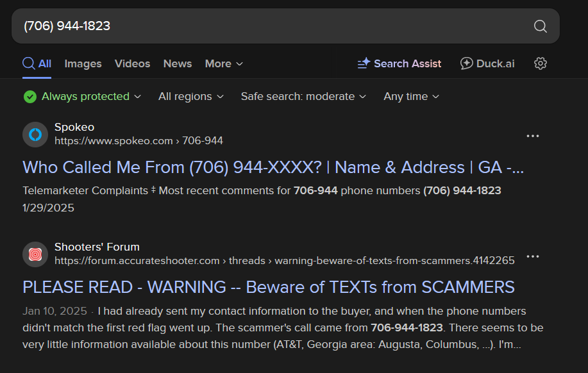Click the Spokeo site favicon
The width and height of the screenshot is (588, 373).
tap(35, 134)
